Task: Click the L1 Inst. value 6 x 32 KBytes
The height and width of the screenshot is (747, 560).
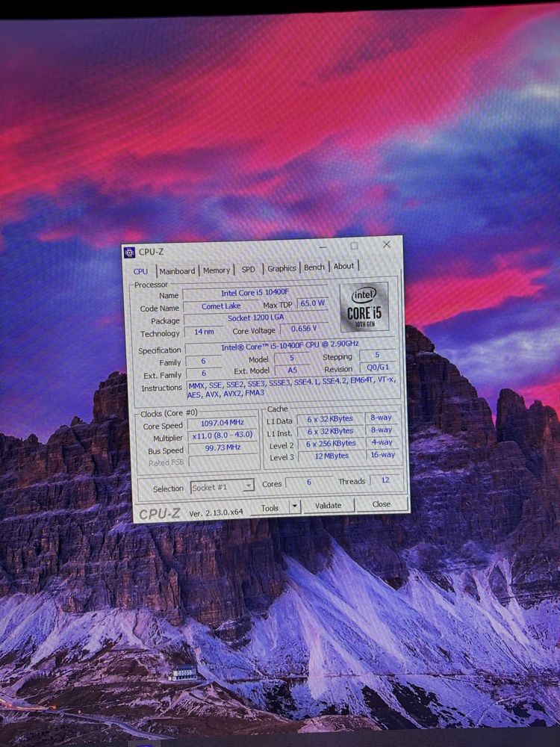Action: 330,431
